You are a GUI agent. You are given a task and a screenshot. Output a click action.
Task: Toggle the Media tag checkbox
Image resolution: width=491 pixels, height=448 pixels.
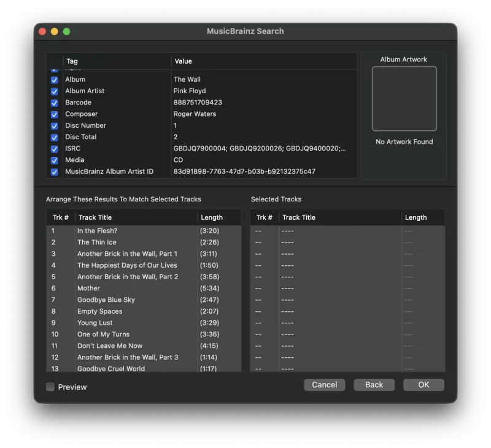coord(54,161)
